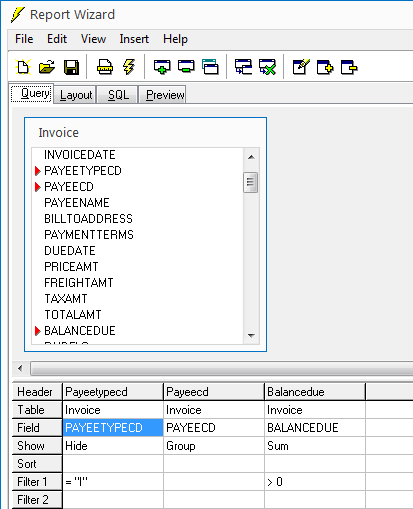Click the highlighted PAYEETYPECD field cell
The image size is (413, 509).
(x=113, y=428)
